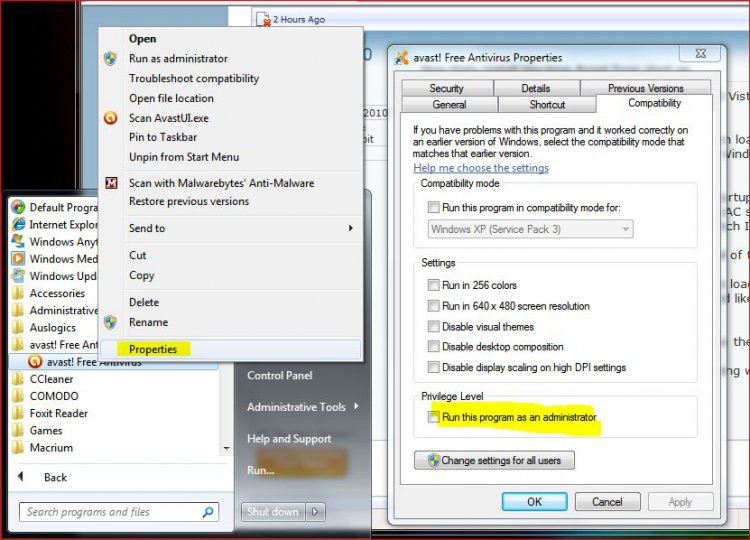The width and height of the screenshot is (750, 540).
Task: Click the Internet Explorer icon in Start menu
Action: pos(19,224)
